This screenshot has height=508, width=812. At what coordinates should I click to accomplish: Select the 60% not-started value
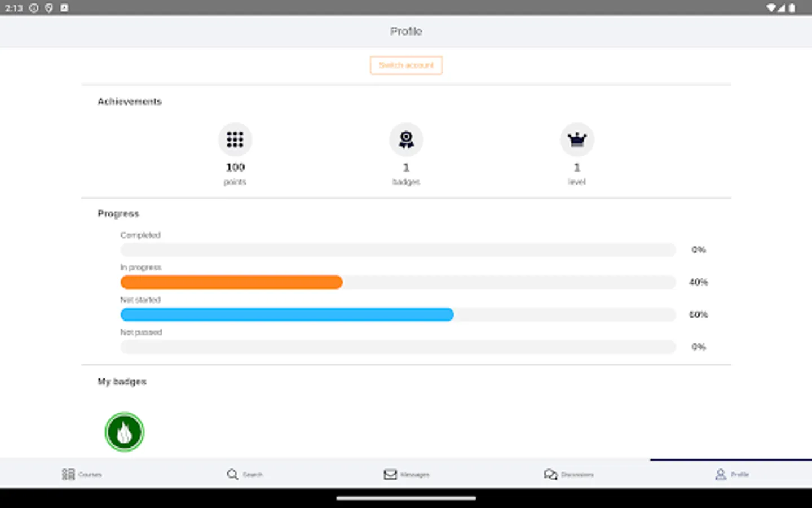(x=698, y=314)
